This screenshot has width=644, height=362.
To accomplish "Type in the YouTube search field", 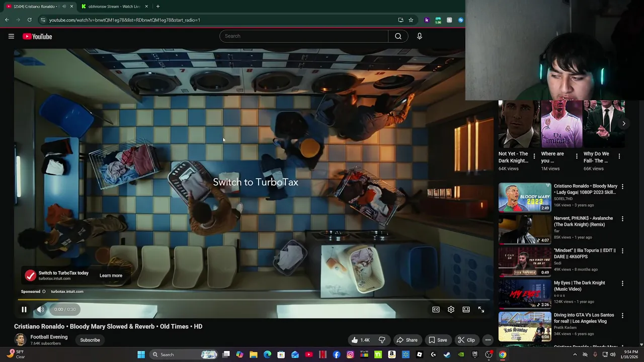I will [x=304, y=36].
